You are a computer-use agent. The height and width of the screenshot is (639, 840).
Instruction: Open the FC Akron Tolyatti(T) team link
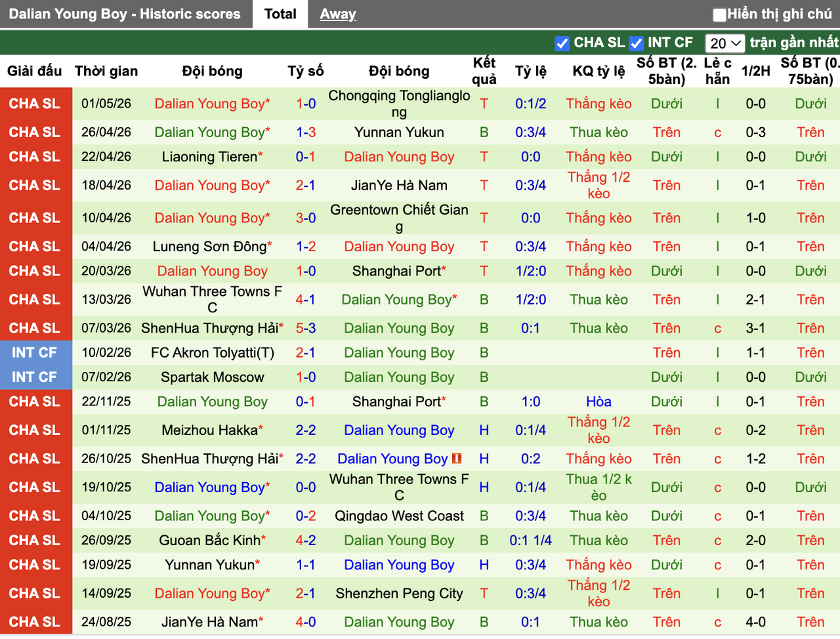213,352
